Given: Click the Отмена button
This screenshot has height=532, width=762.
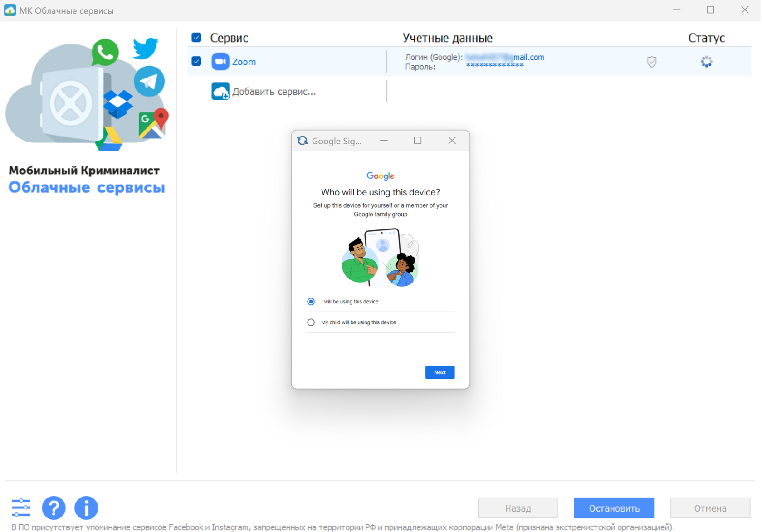Looking at the screenshot, I should pos(710,508).
